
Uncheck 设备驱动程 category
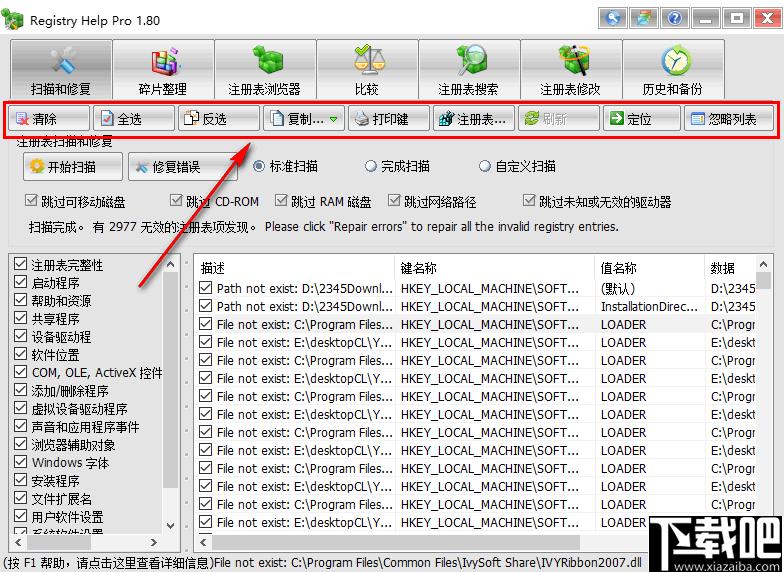point(20,336)
